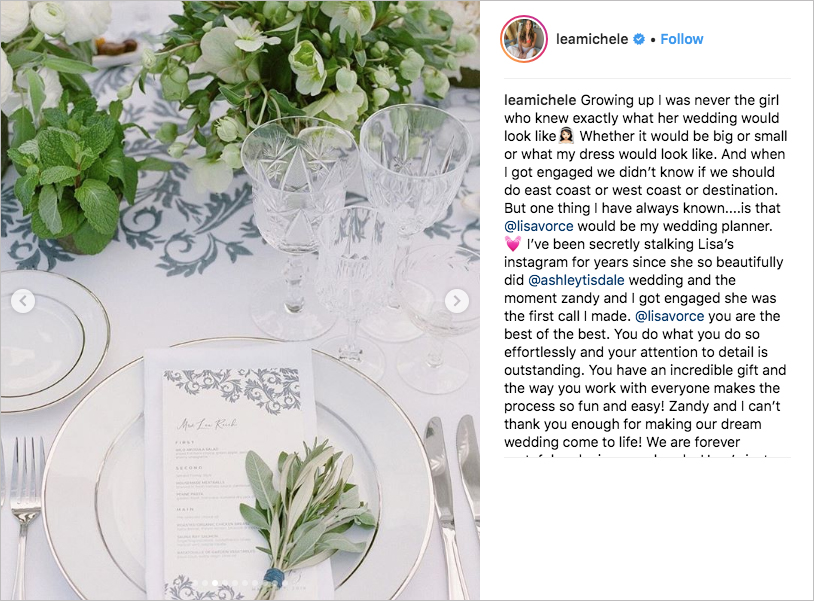Image resolution: width=814 pixels, height=601 pixels.
Task: Open leamichele username starting the caption
Action: point(541,99)
